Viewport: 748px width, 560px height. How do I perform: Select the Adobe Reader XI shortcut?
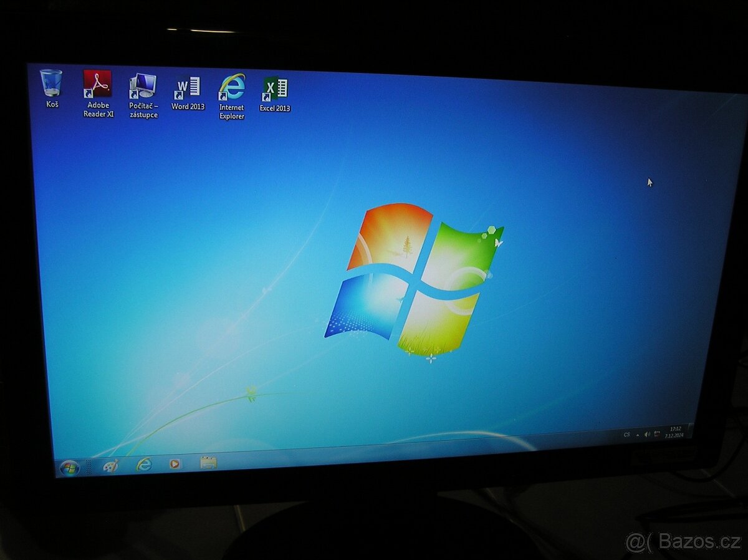(98, 93)
